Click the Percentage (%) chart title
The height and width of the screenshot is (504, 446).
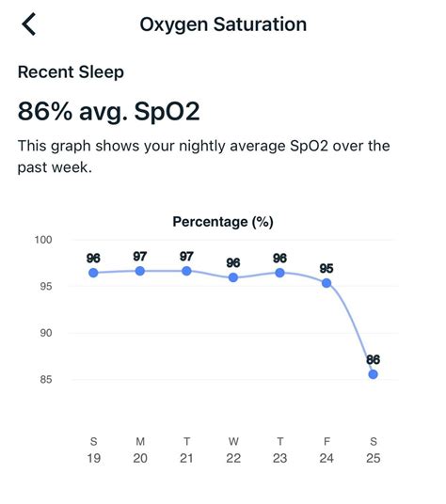tap(223, 222)
